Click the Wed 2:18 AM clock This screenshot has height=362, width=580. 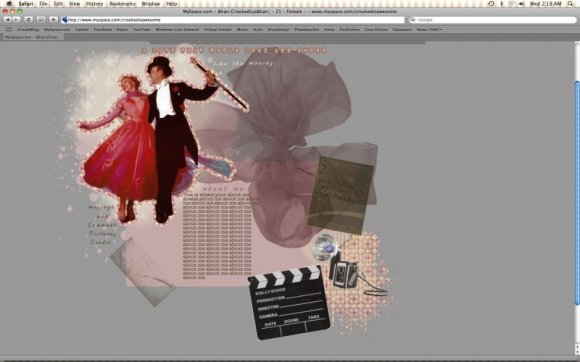click(546, 4)
